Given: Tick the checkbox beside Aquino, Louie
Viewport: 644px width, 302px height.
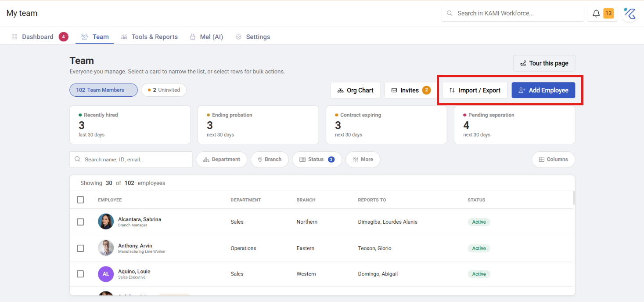Looking at the screenshot, I should (80, 274).
